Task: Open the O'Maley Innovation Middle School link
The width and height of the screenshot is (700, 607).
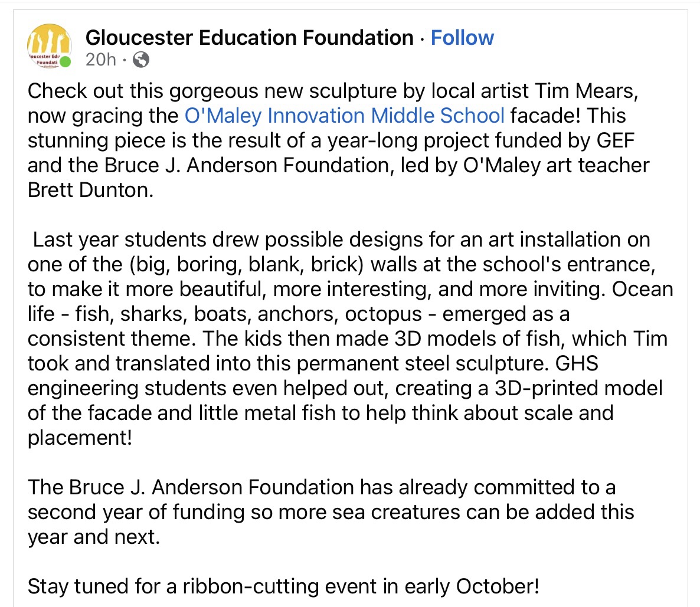Action: tap(345, 116)
